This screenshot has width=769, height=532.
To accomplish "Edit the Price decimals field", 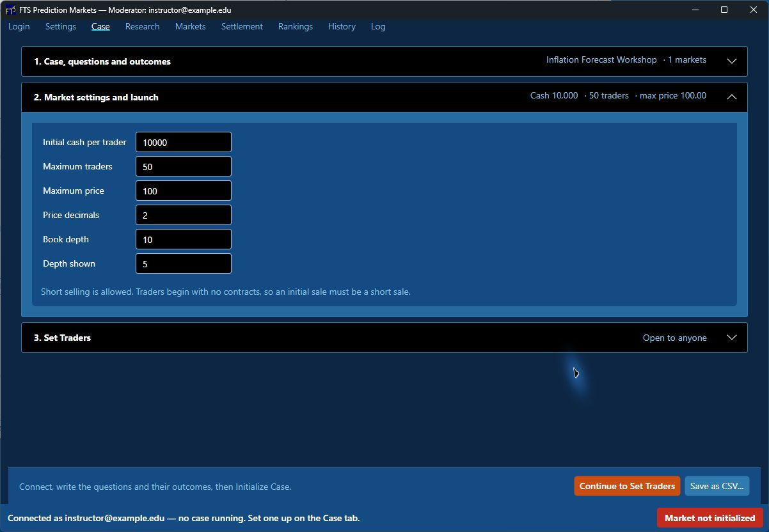I will coord(184,215).
